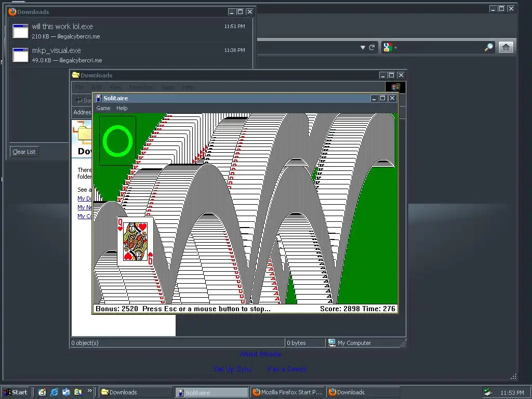Launch Internet Explorer from Quick Launch
Viewport: 532px width, 399px height.
tap(54, 392)
